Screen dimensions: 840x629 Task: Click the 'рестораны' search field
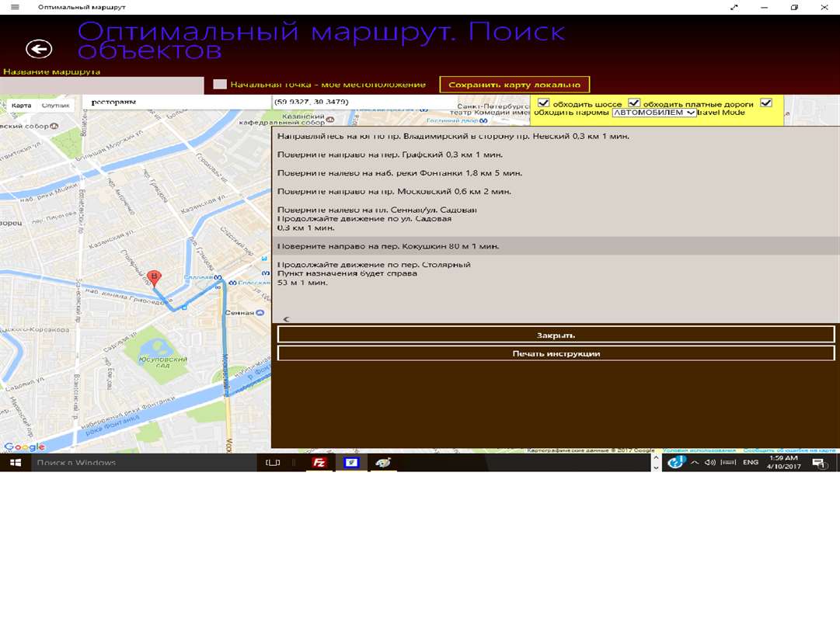[x=177, y=102]
